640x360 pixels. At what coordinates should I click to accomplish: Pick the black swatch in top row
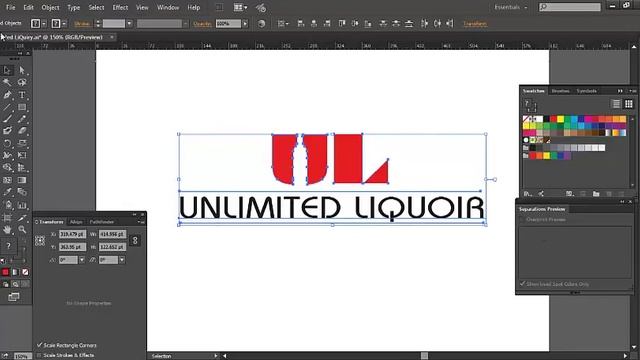click(547, 119)
